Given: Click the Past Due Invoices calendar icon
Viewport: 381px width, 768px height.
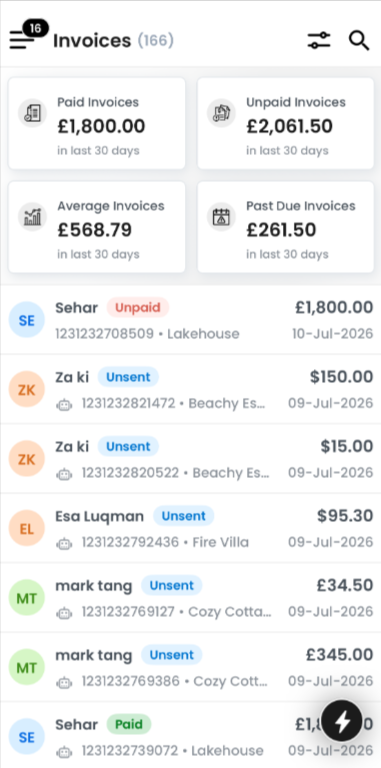Looking at the screenshot, I should (x=221, y=216).
